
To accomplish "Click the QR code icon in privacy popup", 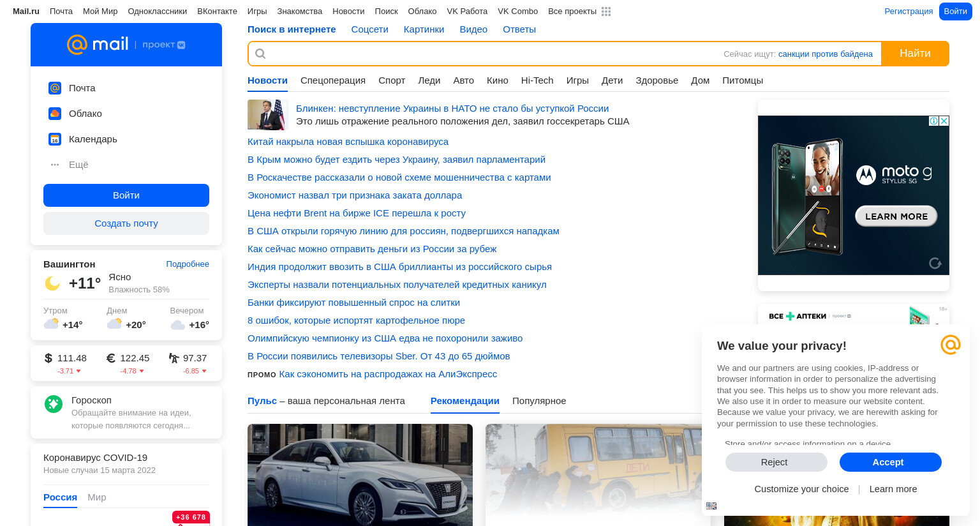I will [711, 506].
